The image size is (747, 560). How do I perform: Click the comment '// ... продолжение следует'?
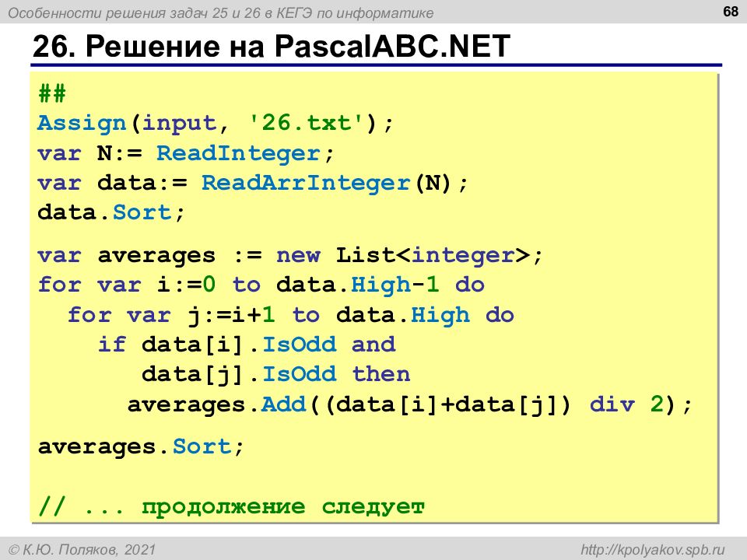(231, 506)
